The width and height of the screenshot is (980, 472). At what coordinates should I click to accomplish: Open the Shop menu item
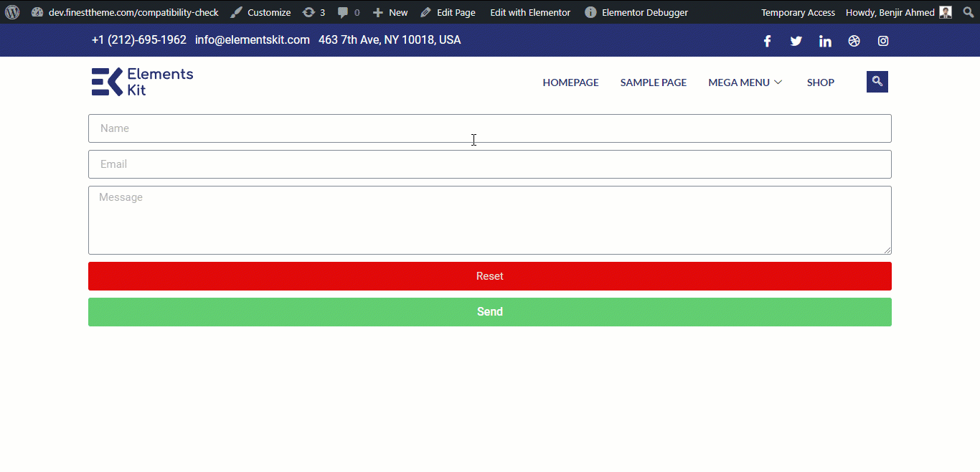(821, 82)
